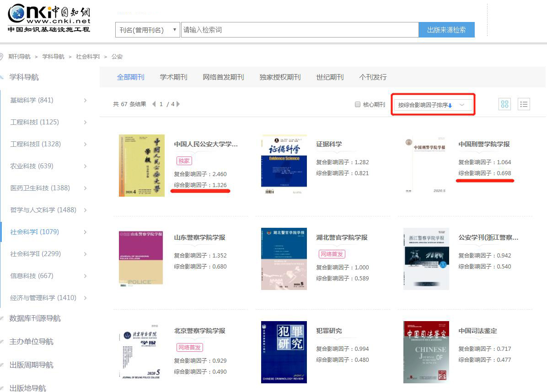Screen dimensions: 547x392
Task: Go to previous results page arrow
Action: click(x=154, y=104)
